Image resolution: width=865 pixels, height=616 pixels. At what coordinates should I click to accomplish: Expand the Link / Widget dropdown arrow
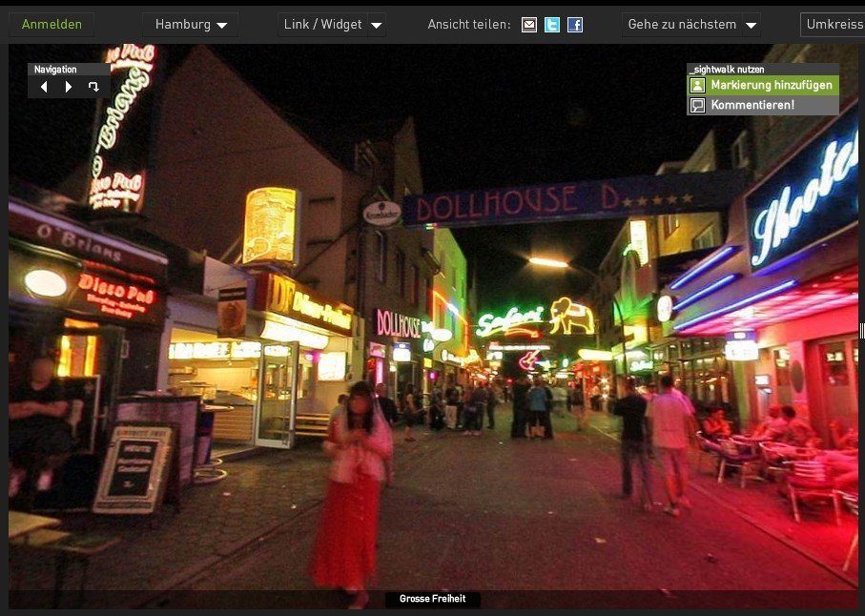point(377,25)
